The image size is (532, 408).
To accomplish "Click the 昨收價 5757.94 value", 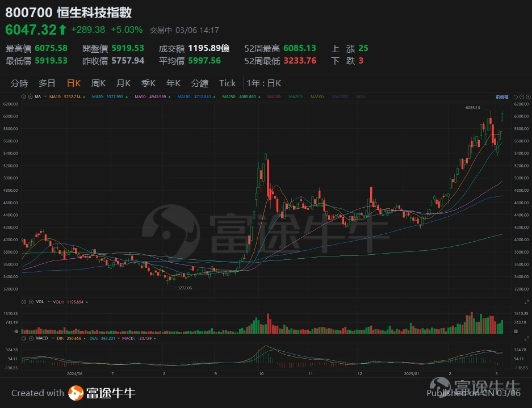I will pyautogui.click(x=128, y=61).
